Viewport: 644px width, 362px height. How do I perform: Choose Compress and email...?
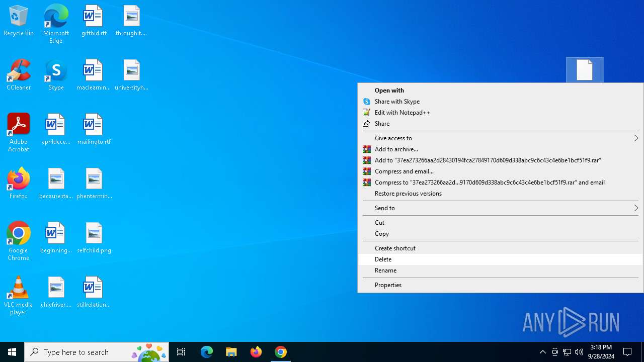coord(501,171)
